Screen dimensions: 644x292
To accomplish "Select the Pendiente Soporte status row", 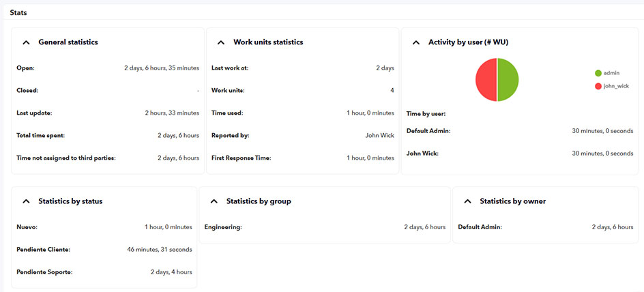I will [x=44, y=272].
